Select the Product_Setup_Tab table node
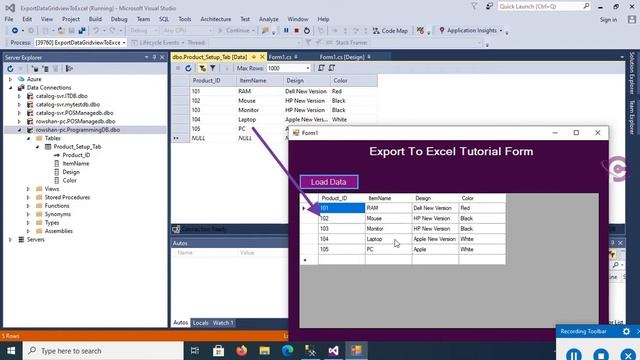Viewport: 640px width, 360px height. [x=77, y=147]
